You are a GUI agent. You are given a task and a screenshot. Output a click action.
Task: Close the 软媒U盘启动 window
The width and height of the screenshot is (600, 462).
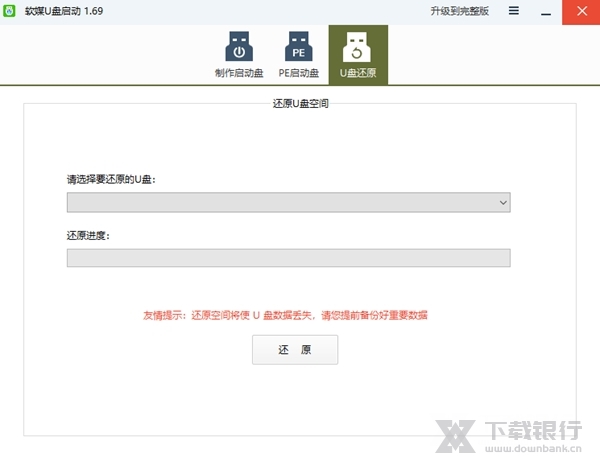pos(581,12)
